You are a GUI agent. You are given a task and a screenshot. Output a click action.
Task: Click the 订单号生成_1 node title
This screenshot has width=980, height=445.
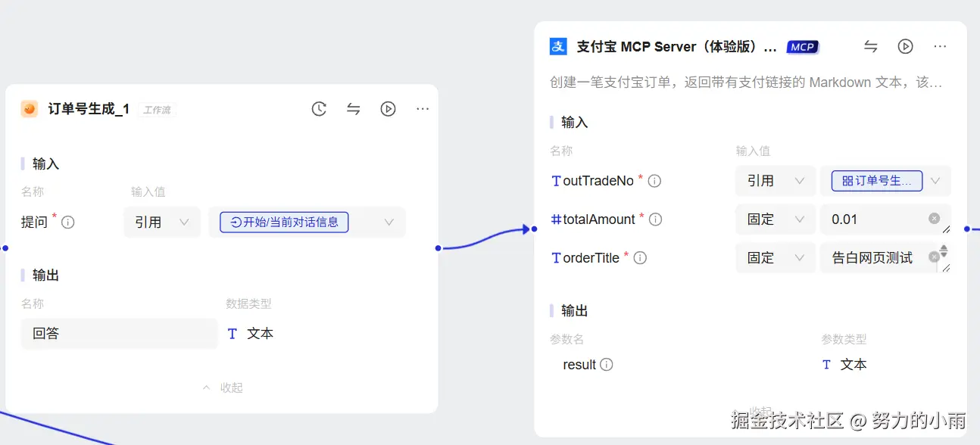[89, 109]
